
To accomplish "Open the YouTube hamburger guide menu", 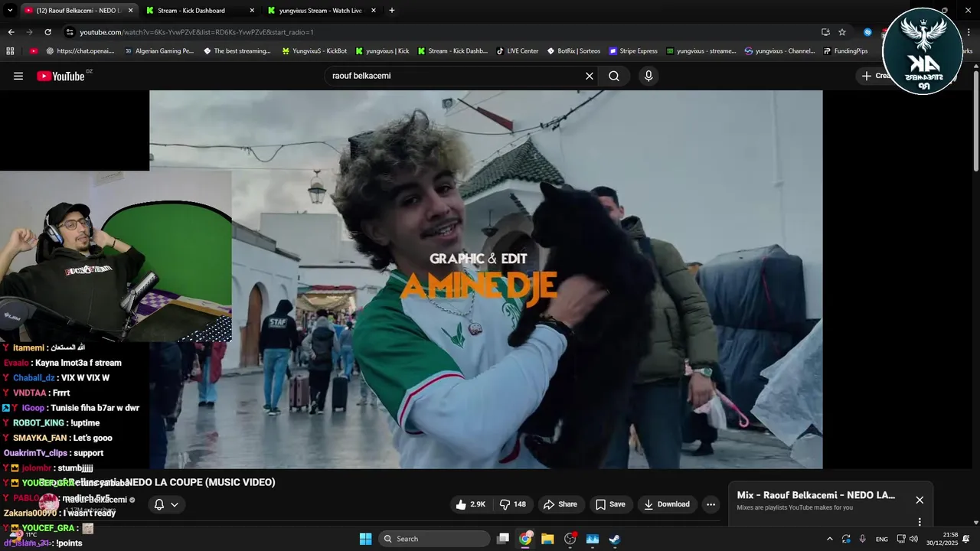I will (x=18, y=76).
